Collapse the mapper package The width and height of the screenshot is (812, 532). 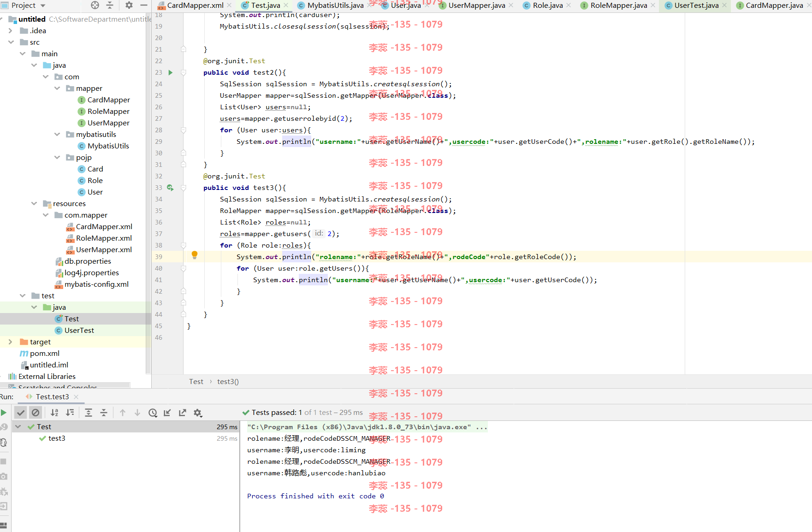57,88
